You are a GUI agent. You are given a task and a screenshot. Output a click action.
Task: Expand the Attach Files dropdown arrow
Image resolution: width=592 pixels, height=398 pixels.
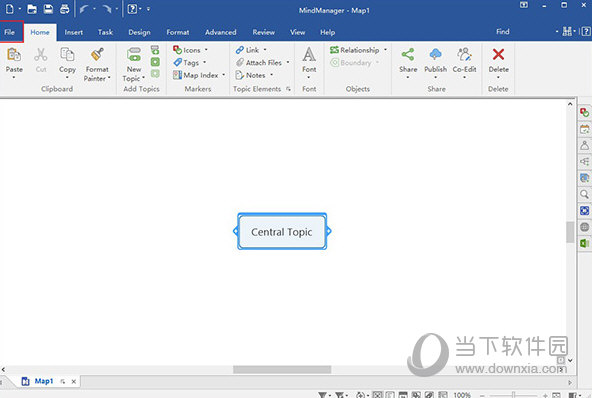pyautogui.click(x=288, y=62)
